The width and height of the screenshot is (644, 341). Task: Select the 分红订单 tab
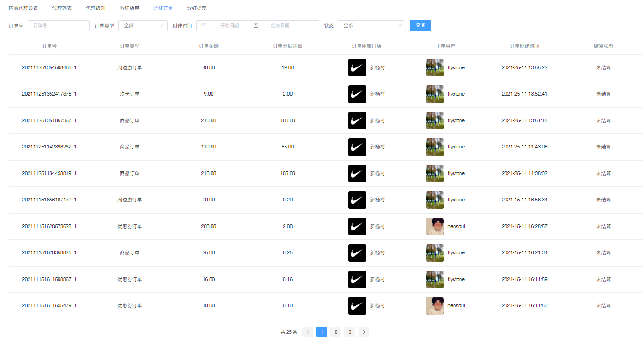click(163, 8)
